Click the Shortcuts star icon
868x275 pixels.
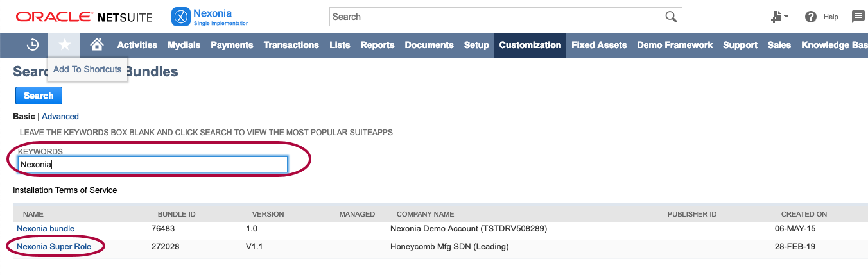65,45
